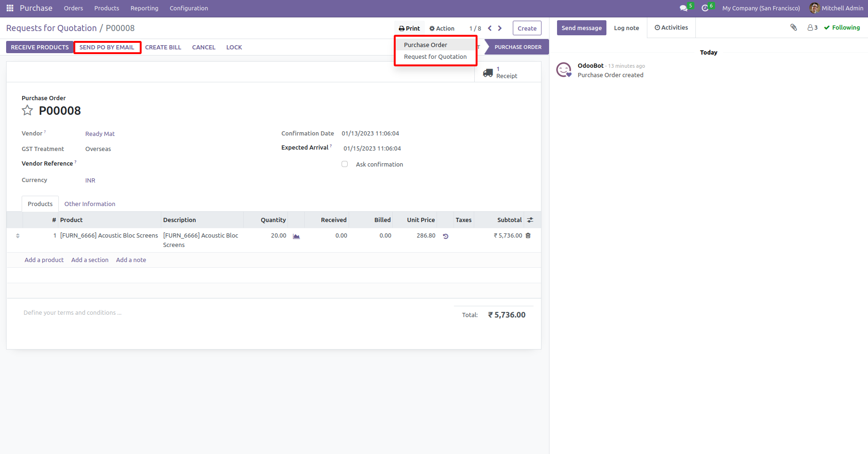Open the apps grid menu icon
Viewport: 868px width, 454px height.
point(10,8)
